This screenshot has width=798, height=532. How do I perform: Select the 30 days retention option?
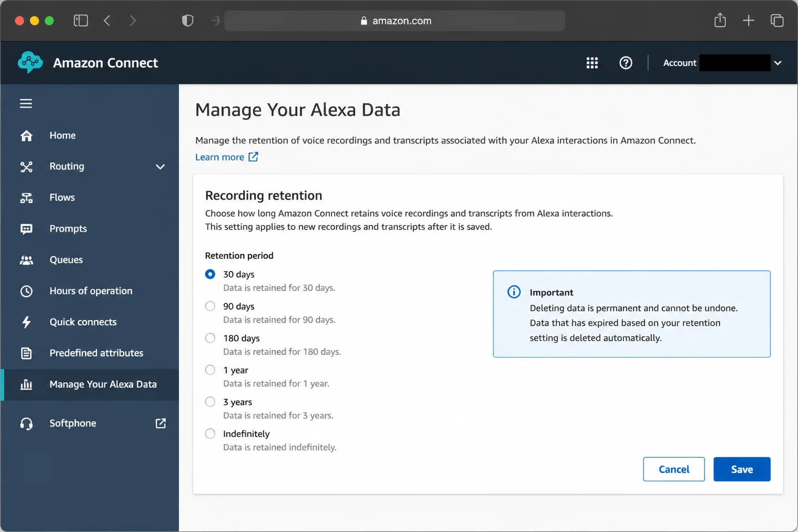[210, 274]
